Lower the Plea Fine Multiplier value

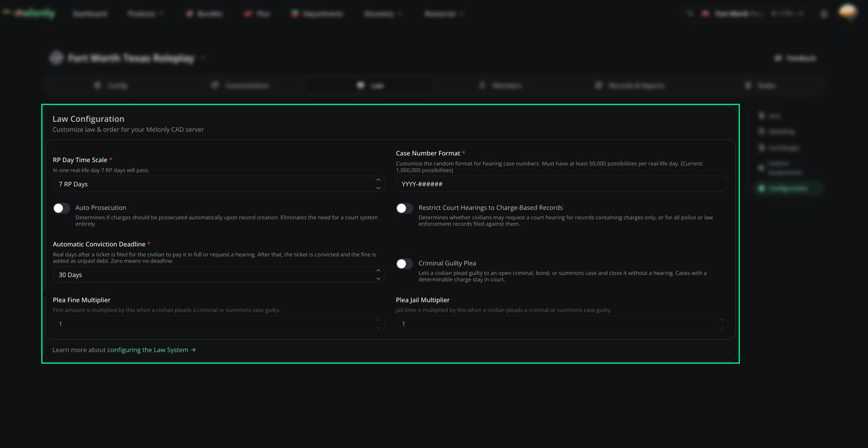pos(378,328)
